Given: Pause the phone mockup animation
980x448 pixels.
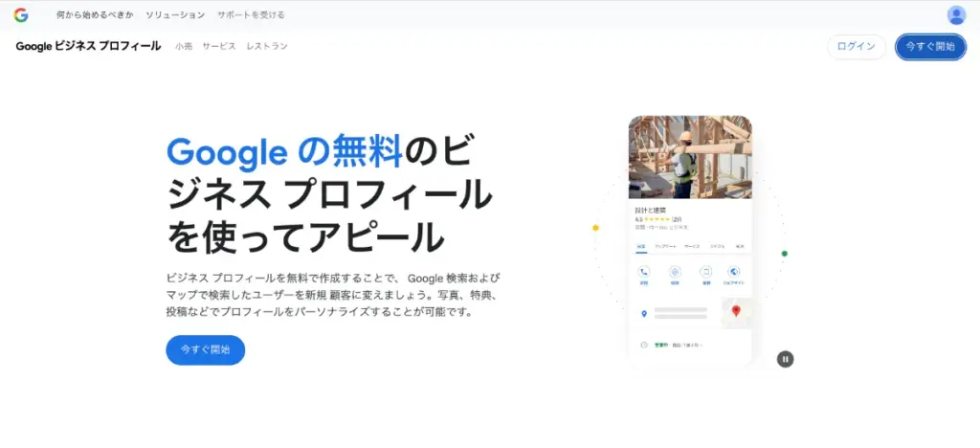Looking at the screenshot, I should [785, 359].
